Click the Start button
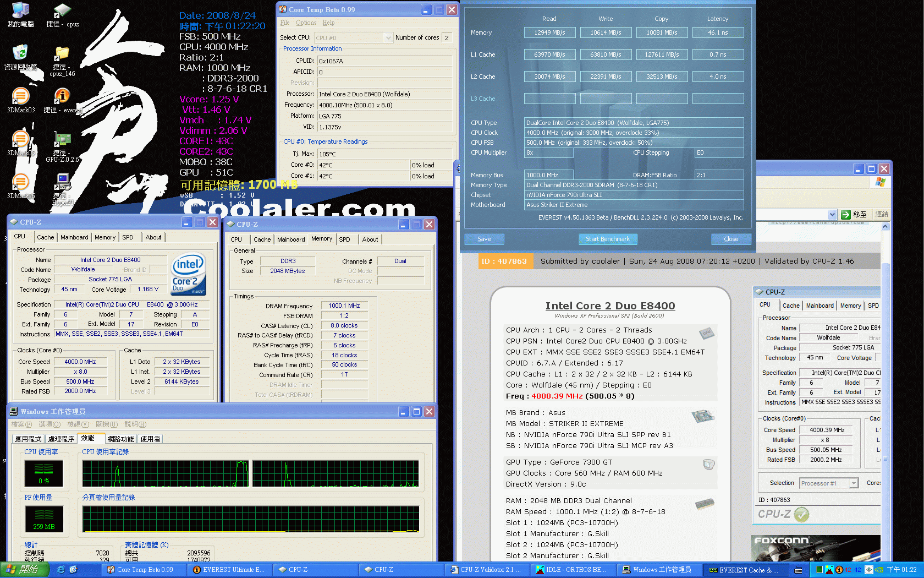This screenshot has width=924, height=578. point(24,570)
